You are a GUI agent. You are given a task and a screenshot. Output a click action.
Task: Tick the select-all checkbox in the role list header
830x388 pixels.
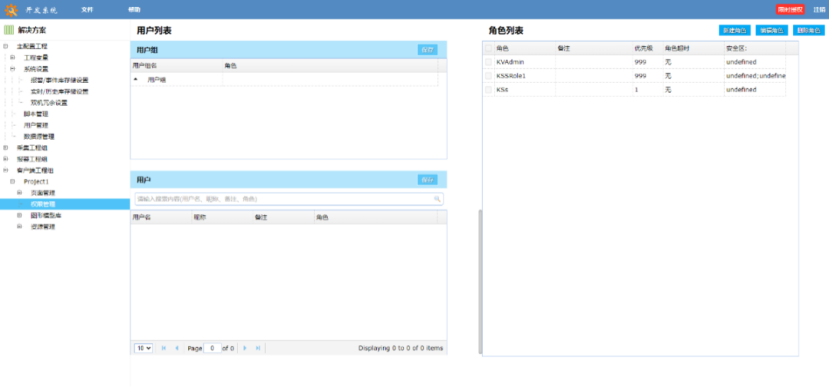pyautogui.click(x=488, y=48)
